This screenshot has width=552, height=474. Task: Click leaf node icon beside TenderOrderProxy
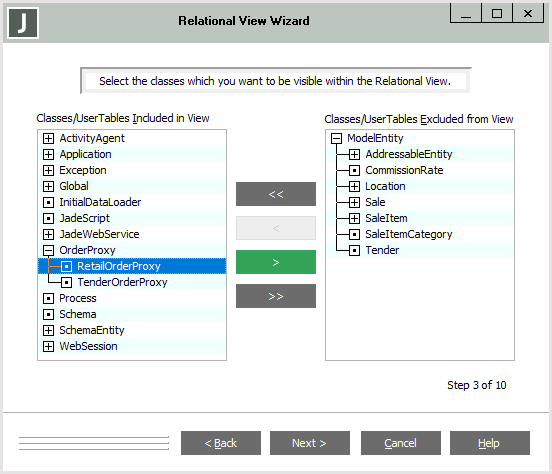pyautogui.click(x=66, y=282)
